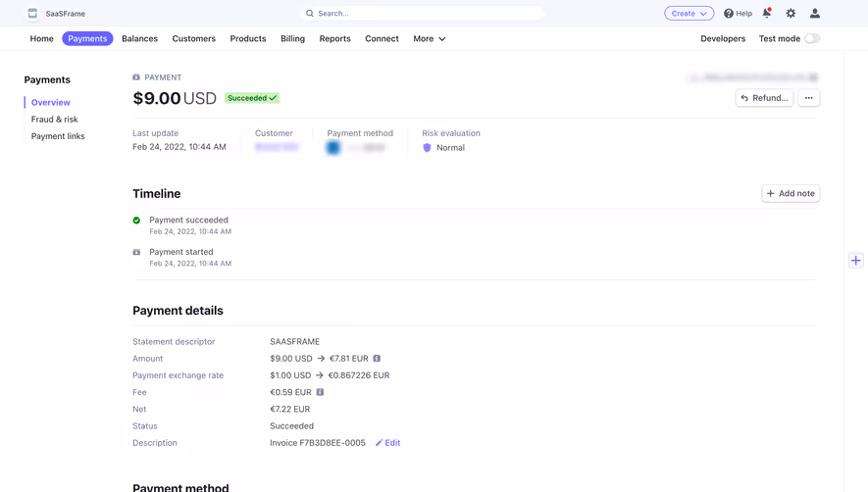
Task: Click the blurred card brand icon
Action: [333, 148]
